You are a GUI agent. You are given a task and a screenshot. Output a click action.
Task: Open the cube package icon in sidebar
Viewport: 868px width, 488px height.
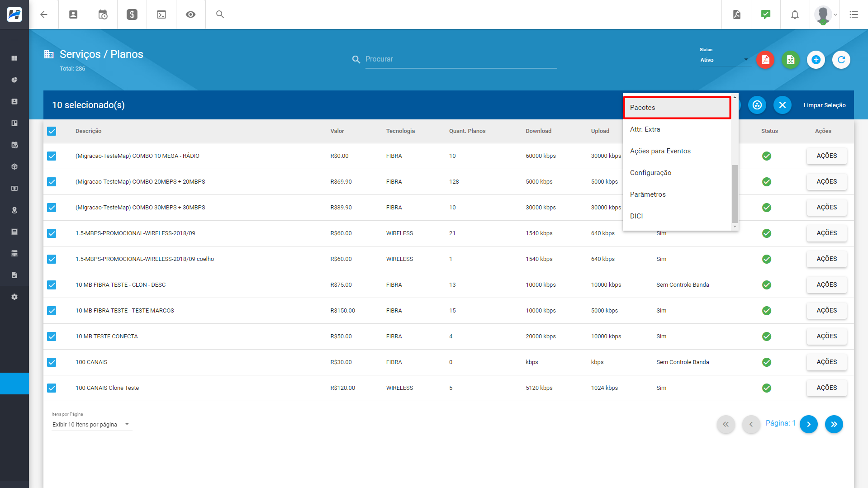coord(14,167)
